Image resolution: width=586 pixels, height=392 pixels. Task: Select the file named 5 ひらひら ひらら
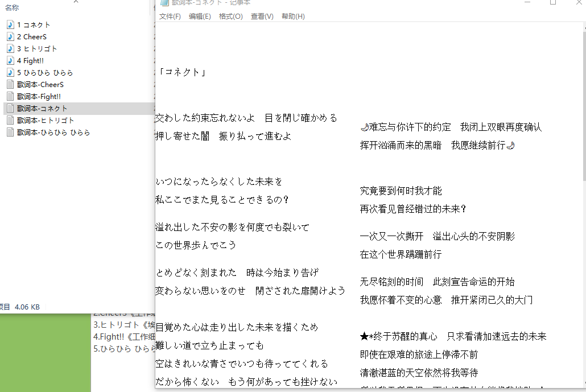point(45,72)
